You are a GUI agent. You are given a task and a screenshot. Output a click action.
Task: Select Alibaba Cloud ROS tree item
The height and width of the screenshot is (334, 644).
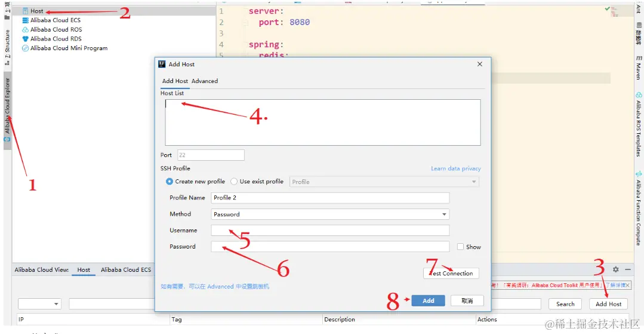tap(52, 30)
